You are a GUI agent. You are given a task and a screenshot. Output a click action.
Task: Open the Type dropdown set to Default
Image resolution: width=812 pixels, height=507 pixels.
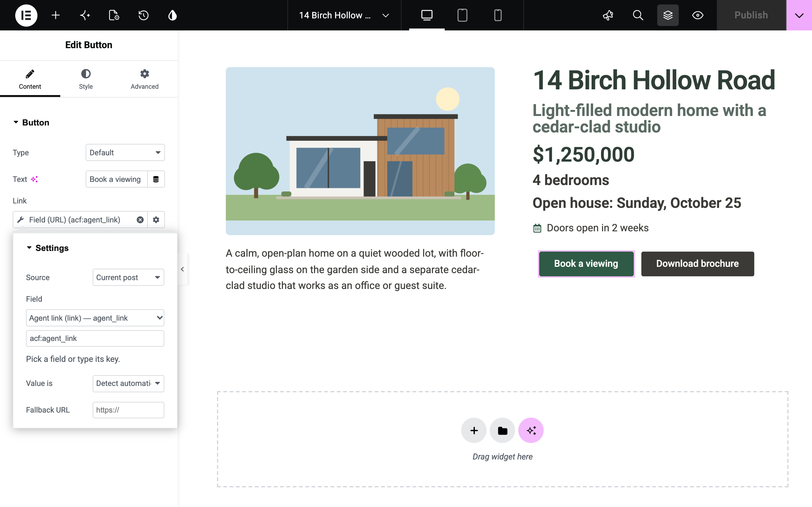pyautogui.click(x=125, y=152)
